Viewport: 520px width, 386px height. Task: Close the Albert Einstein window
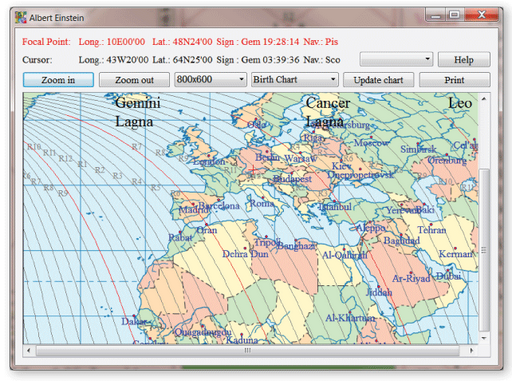pyautogui.click(x=481, y=15)
